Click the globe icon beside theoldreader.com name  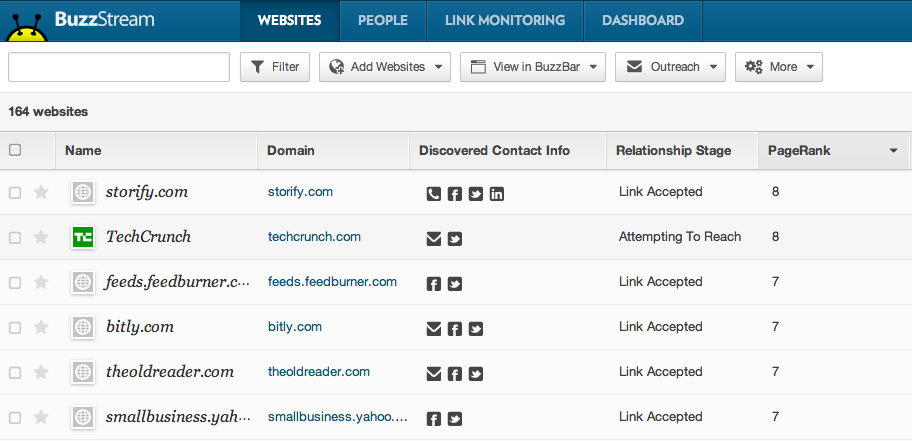83,372
